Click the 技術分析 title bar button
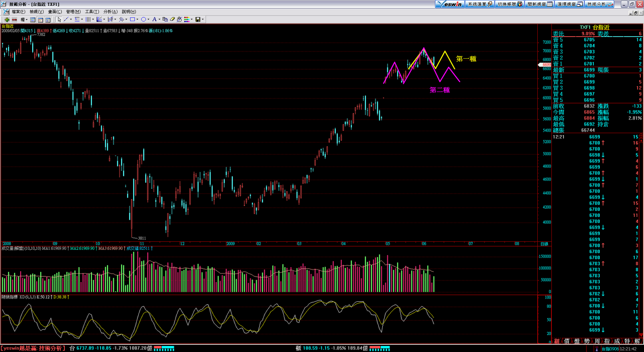This screenshot has width=644, height=352. pos(600,4)
